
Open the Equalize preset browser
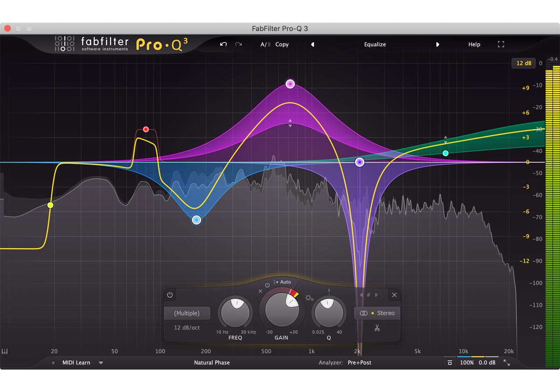tap(375, 44)
